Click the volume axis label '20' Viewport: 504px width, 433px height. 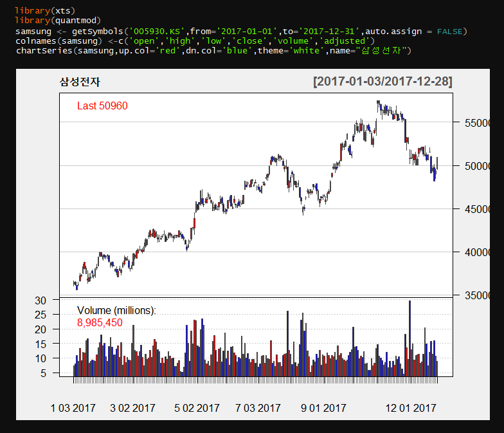[x=40, y=329]
